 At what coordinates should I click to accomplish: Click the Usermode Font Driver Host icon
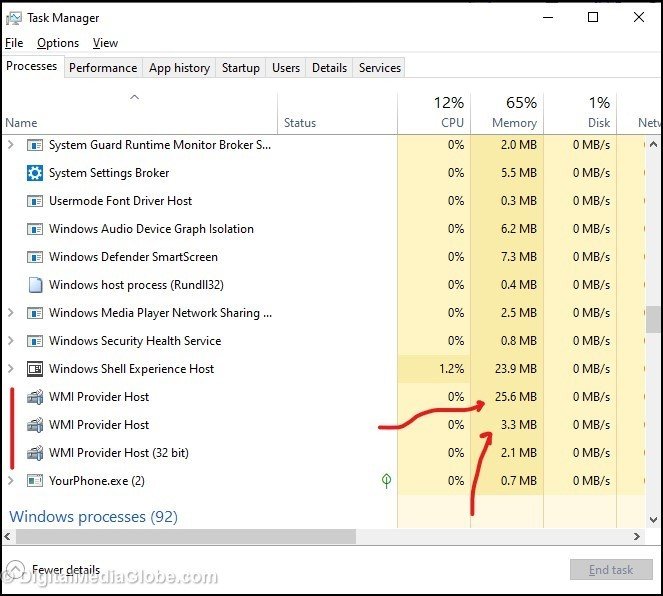coord(35,201)
